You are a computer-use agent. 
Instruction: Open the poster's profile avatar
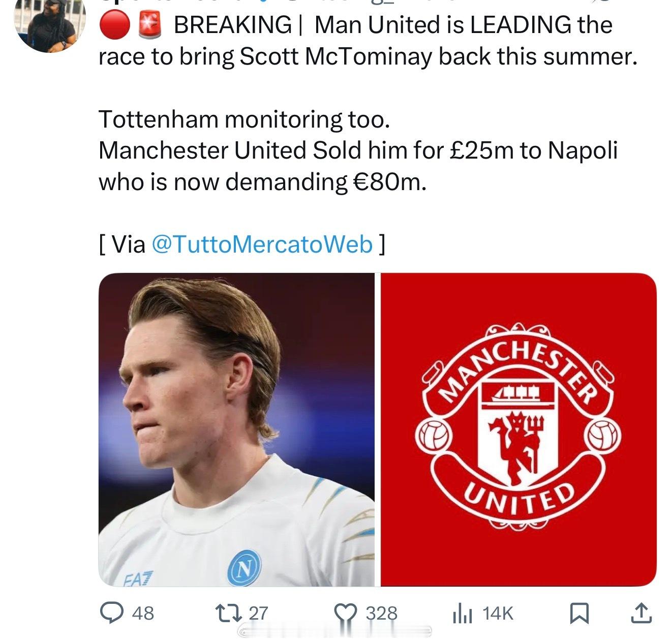[x=50, y=25]
